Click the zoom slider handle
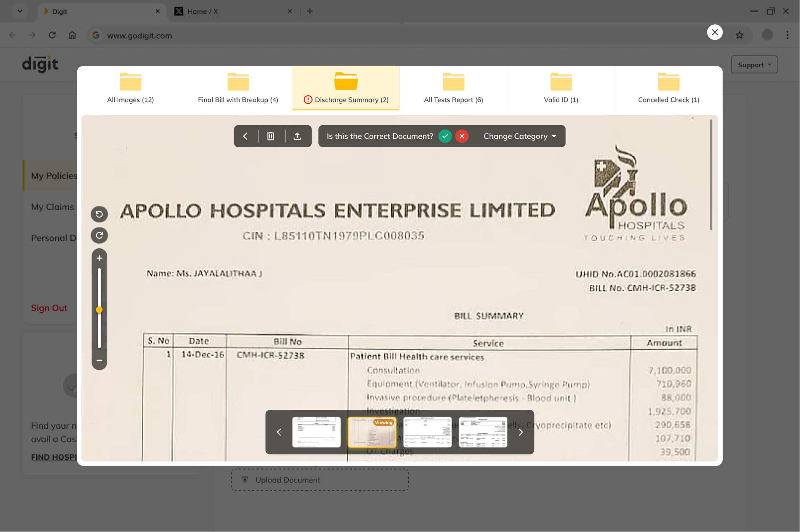The width and height of the screenshot is (800, 532). (x=99, y=310)
